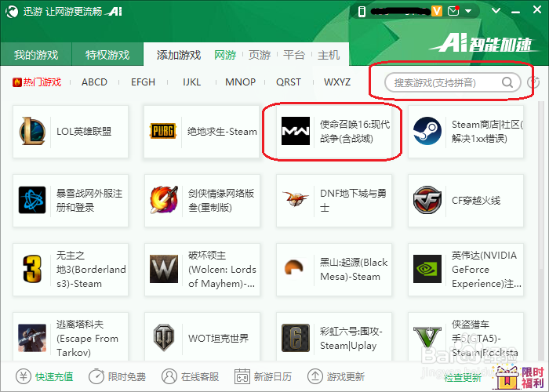The height and width of the screenshot is (392, 549).
Task: Click the Steam logo icon
Action: 427,131
